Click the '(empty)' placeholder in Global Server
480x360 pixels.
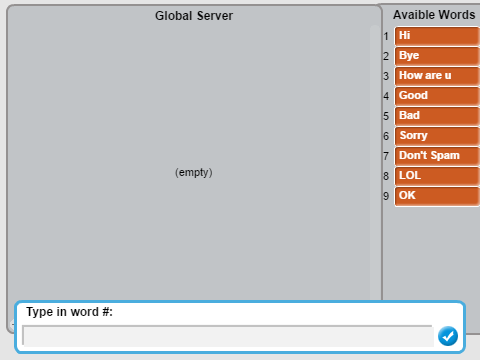194,173
